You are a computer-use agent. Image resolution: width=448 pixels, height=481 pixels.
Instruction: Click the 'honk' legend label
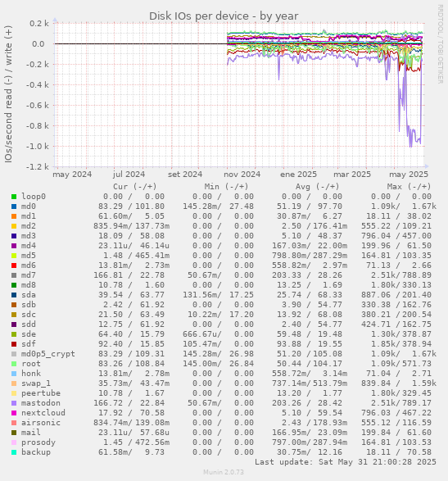(31, 374)
